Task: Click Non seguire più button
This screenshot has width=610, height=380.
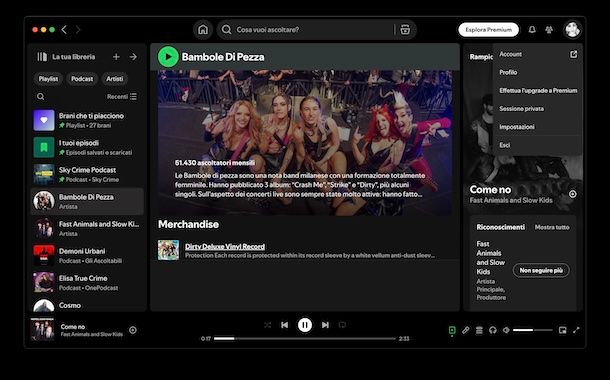Action: point(541,270)
